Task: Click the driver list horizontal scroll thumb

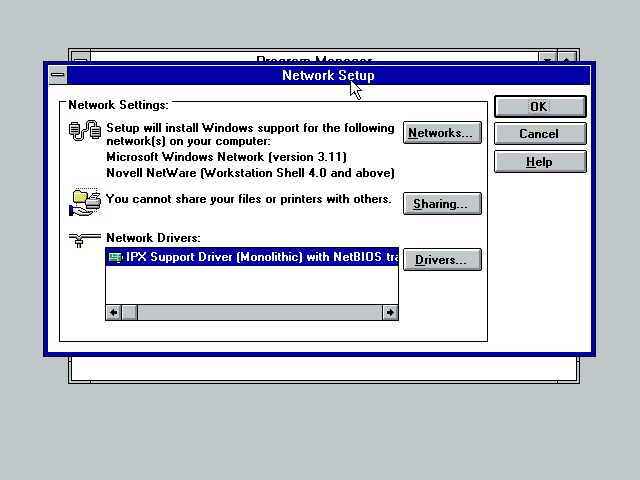Action: pos(130,313)
